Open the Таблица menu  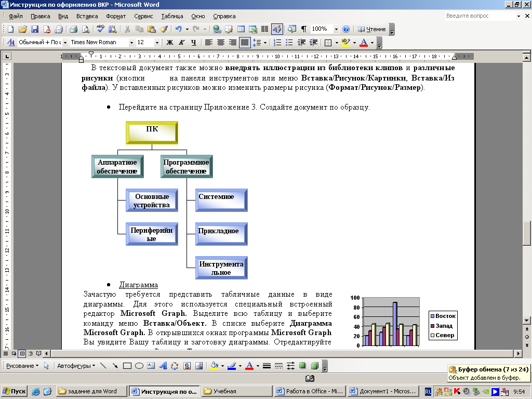pos(172,16)
